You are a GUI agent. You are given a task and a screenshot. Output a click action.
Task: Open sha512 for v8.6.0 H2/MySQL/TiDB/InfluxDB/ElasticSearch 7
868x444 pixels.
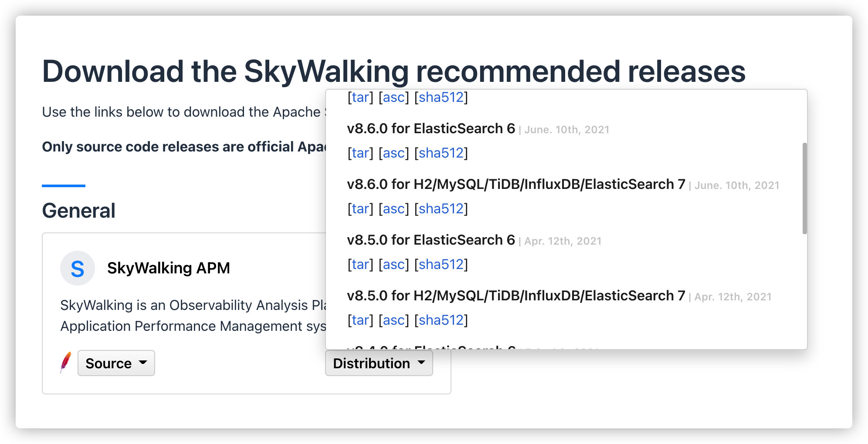pos(441,209)
